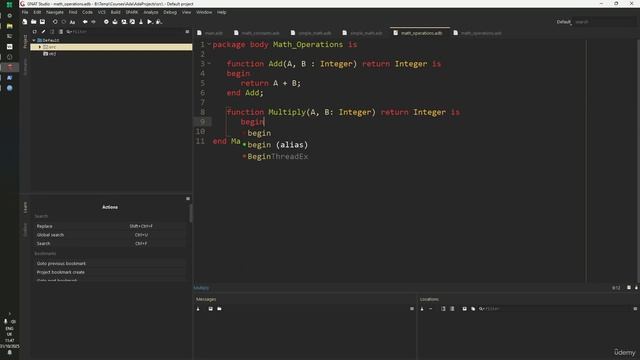Go forward to the next location arrow
The image size is (640, 360).
pos(93,22)
